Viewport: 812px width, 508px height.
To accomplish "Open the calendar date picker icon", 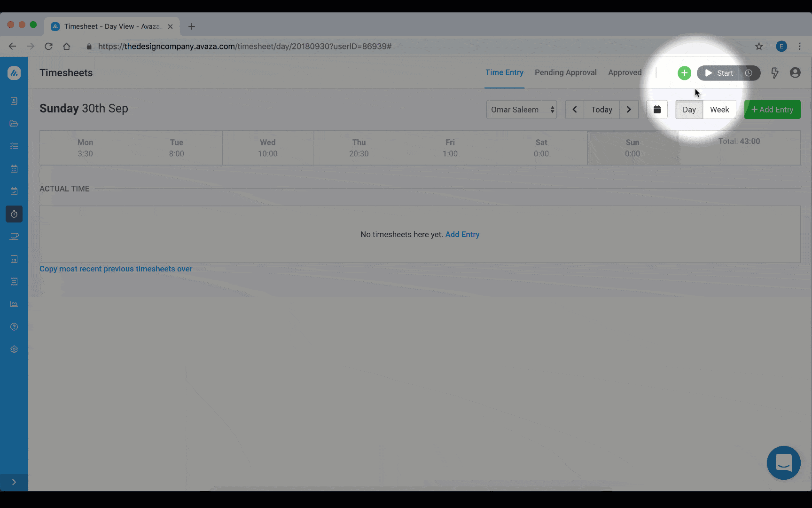I will [657, 110].
